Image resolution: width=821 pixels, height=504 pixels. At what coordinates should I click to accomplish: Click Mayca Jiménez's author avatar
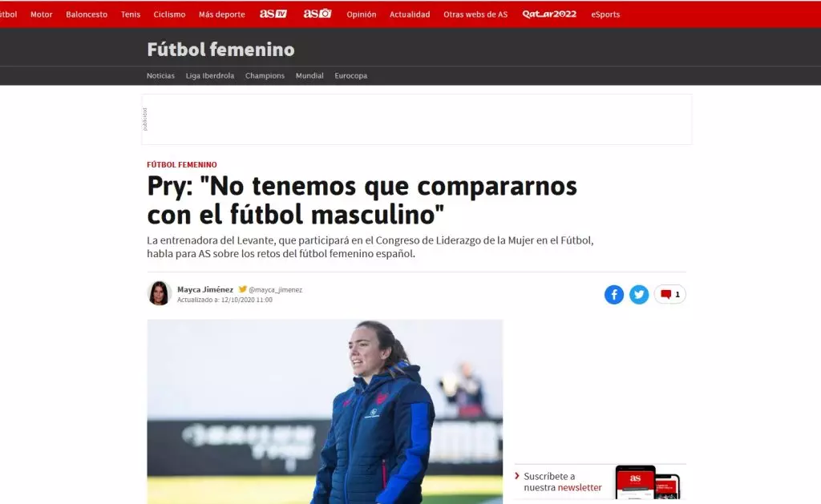click(160, 293)
